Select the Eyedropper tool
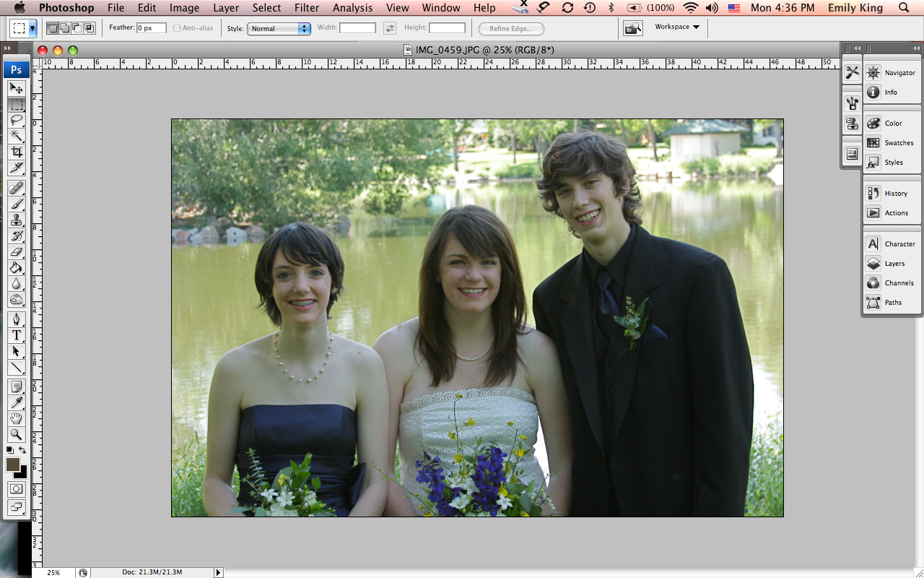This screenshot has height=578, width=924. tap(16, 402)
